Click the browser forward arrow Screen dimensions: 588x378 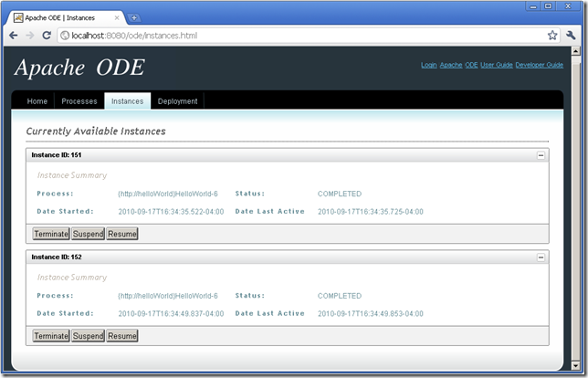tap(29, 36)
